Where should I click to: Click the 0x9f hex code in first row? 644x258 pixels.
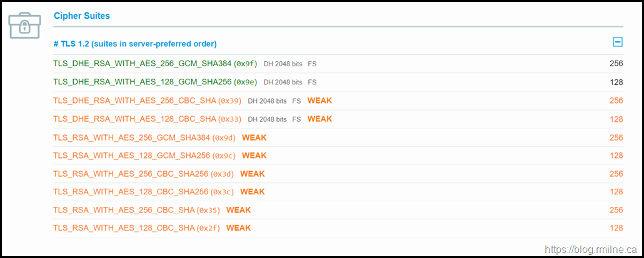[x=246, y=64]
